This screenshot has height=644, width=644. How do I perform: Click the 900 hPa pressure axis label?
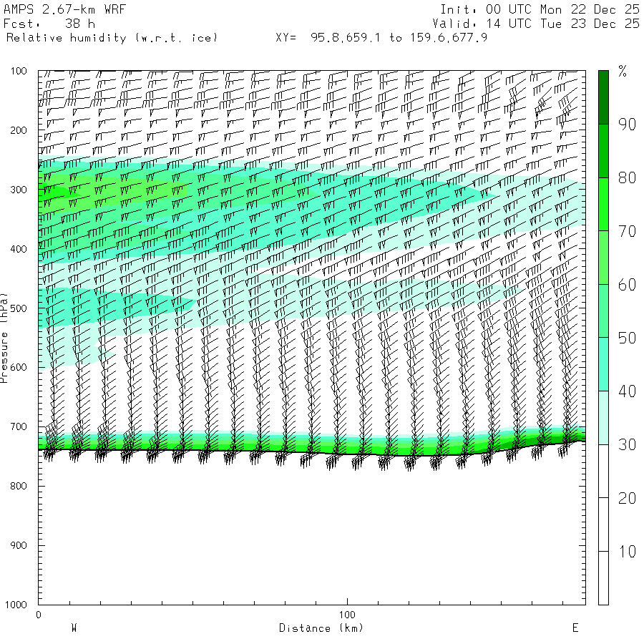19,545
